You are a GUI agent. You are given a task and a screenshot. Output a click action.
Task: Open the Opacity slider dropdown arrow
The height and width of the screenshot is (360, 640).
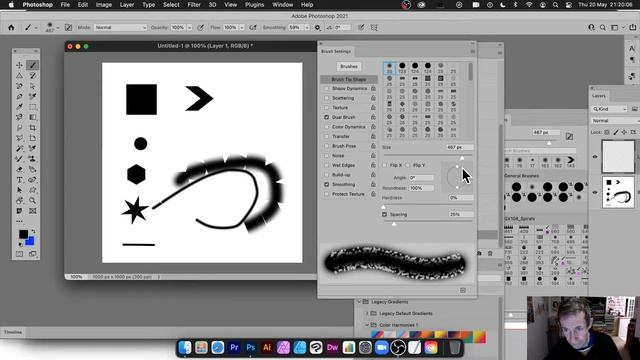[189, 27]
